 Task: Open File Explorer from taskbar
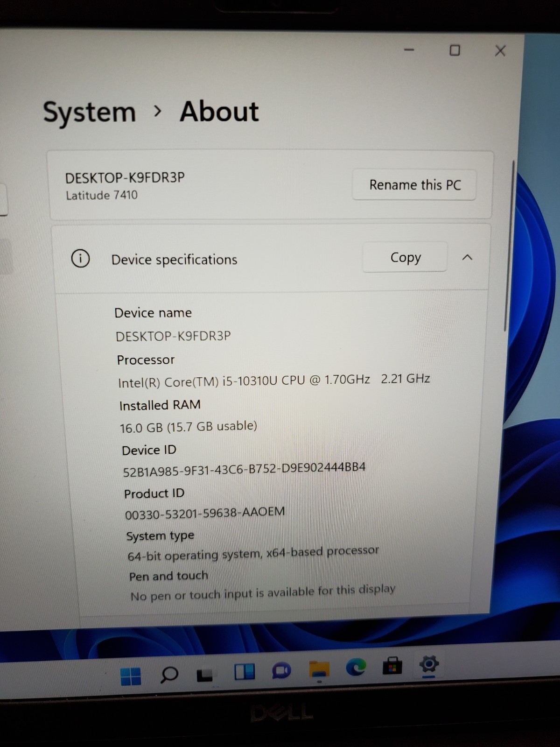click(319, 670)
